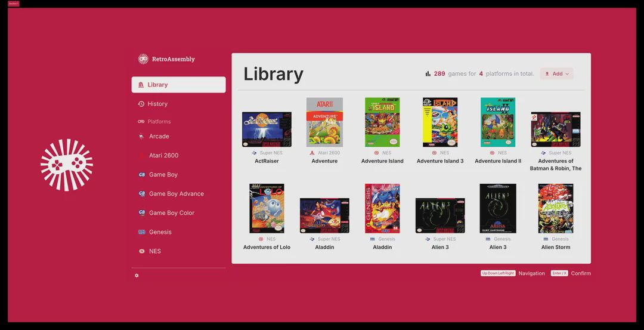Expand the Add dropdown chevron
Image resolution: width=644 pixels, height=330 pixels.
tap(567, 74)
